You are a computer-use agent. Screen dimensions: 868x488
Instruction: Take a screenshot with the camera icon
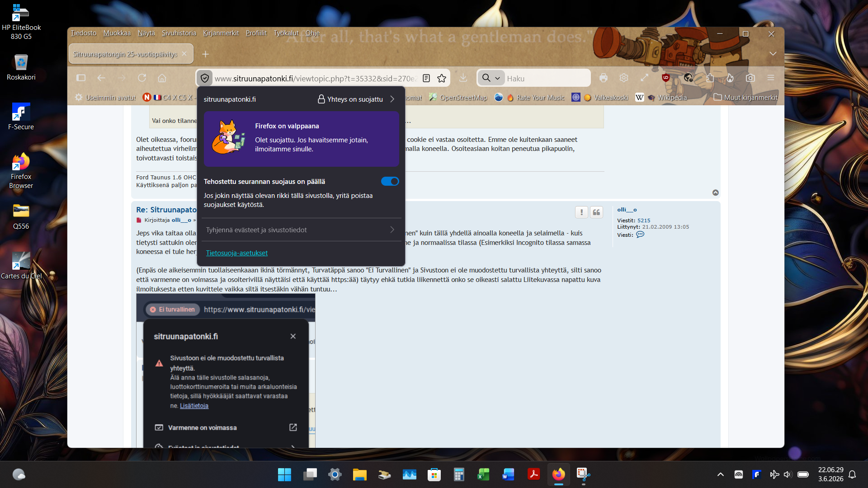[750, 78]
